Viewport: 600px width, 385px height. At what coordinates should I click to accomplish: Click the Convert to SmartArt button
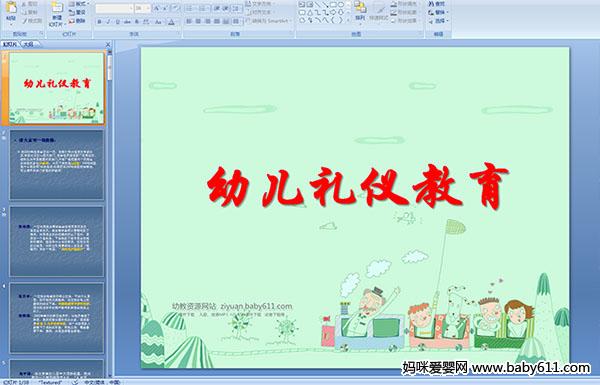[268, 21]
